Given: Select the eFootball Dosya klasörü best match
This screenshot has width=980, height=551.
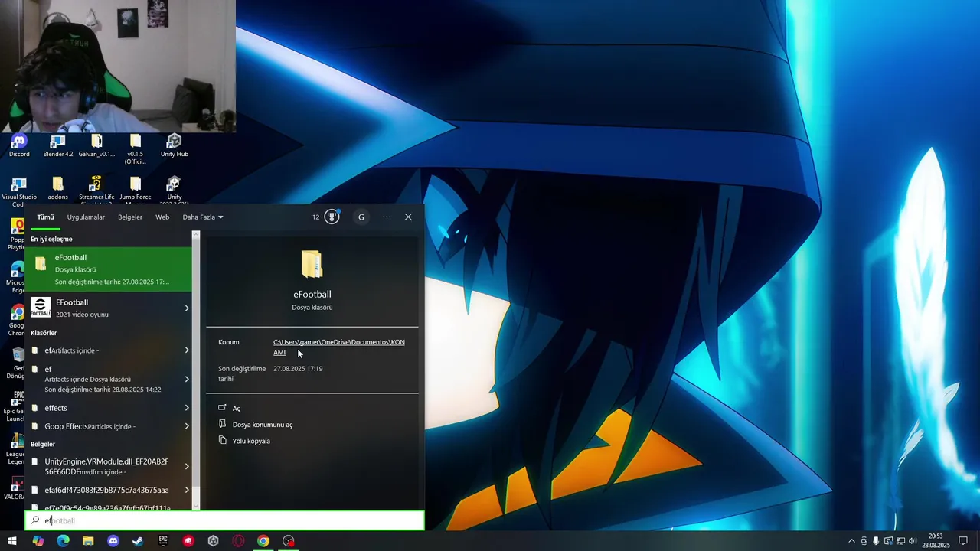Looking at the screenshot, I should (x=108, y=269).
